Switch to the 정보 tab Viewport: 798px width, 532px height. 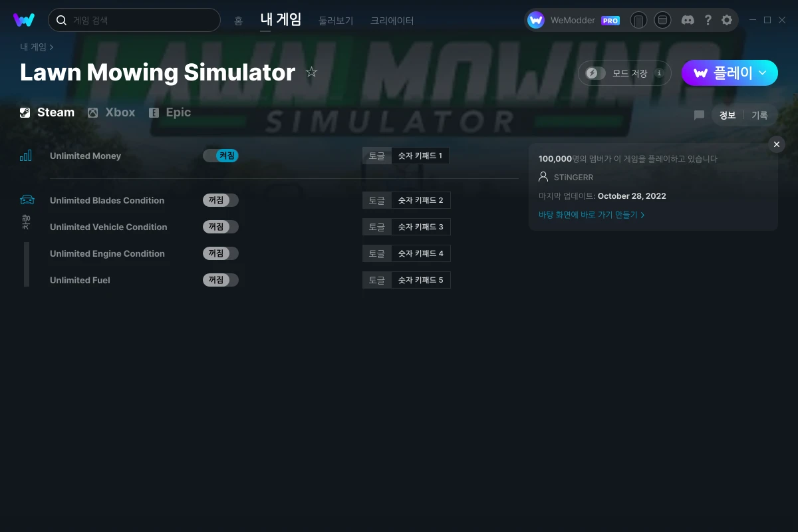click(x=728, y=115)
